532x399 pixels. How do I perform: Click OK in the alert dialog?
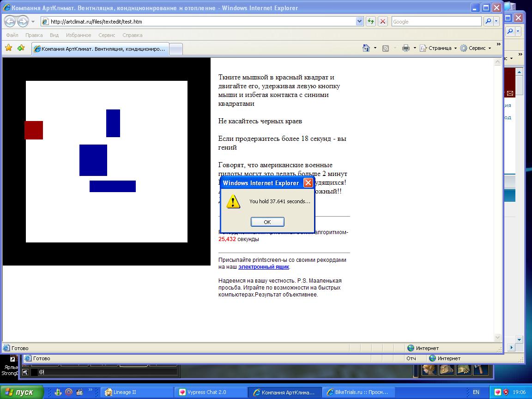tap(267, 222)
